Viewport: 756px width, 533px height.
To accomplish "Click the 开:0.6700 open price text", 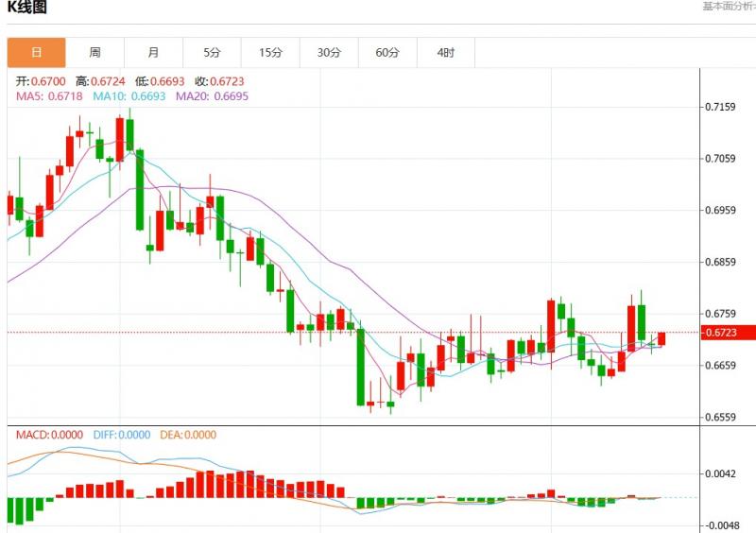I will point(41,81).
